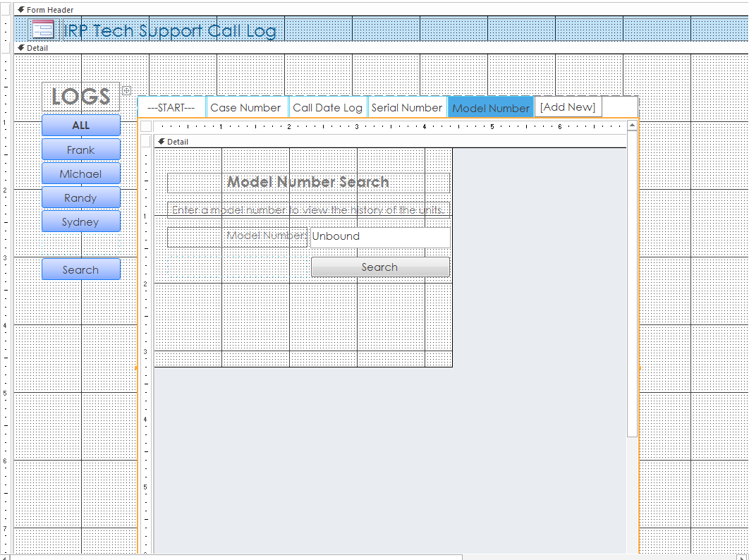Select the Model Number tab
Image resolution: width=749 pixels, height=560 pixels.
491,108
